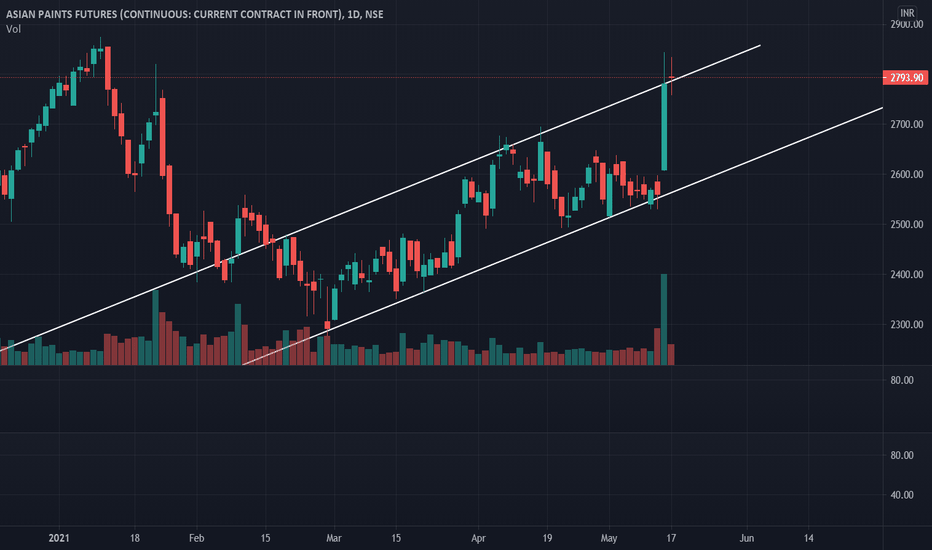Click the 2400.00 price axis label
The height and width of the screenshot is (550, 932).
tap(906, 275)
